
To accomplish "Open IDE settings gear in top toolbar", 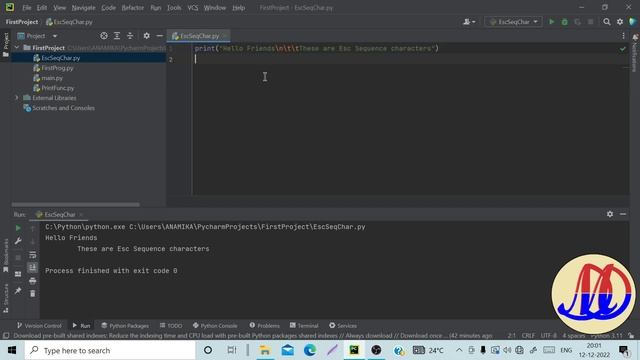I will point(620,22).
